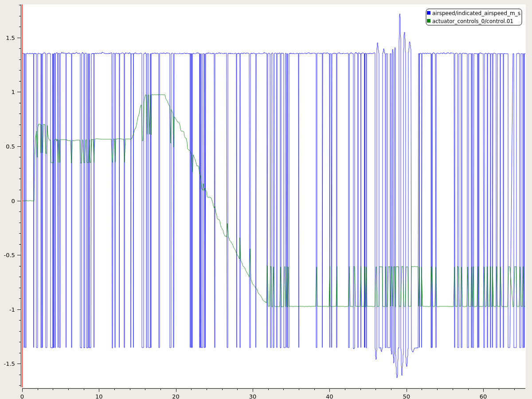
Task: Click the "0.5" y-axis tick label
Action: pyautogui.click(x=11, y=146)
